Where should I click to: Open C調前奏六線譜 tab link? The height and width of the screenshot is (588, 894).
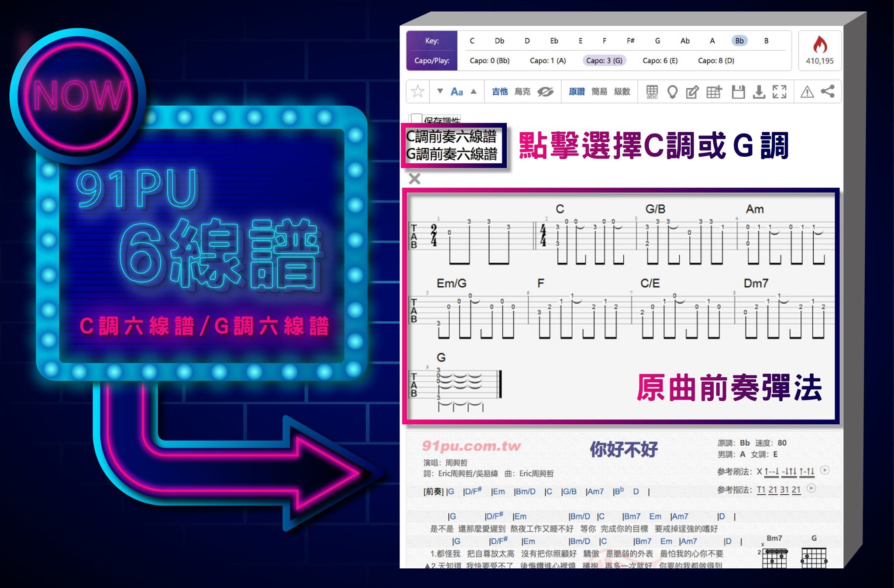pyautogui.click(x=451, y=137)
